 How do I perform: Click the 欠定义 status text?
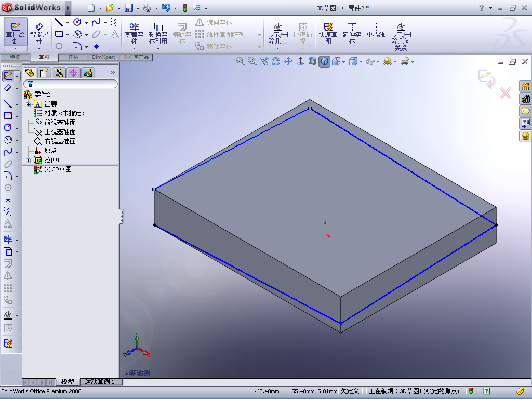350,391
